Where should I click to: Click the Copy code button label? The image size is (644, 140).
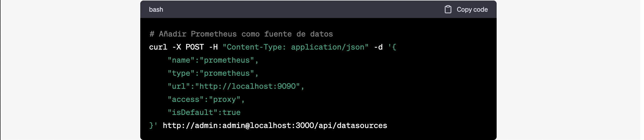pos(472,10)
